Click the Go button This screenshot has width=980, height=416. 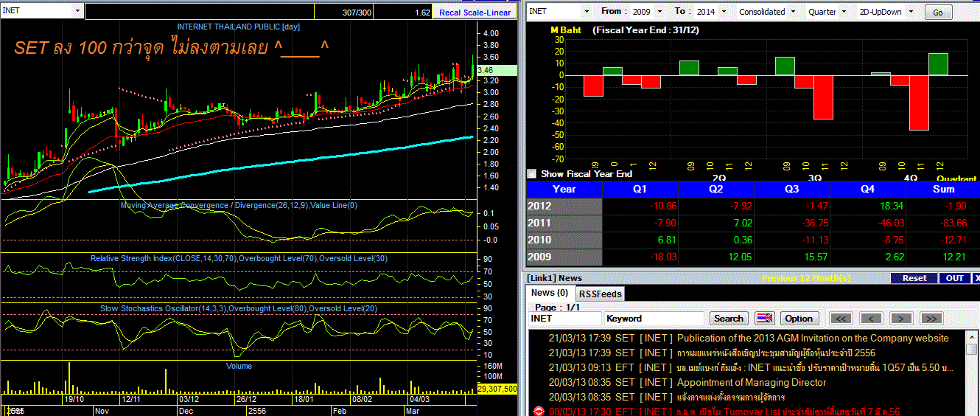(938, 13)
